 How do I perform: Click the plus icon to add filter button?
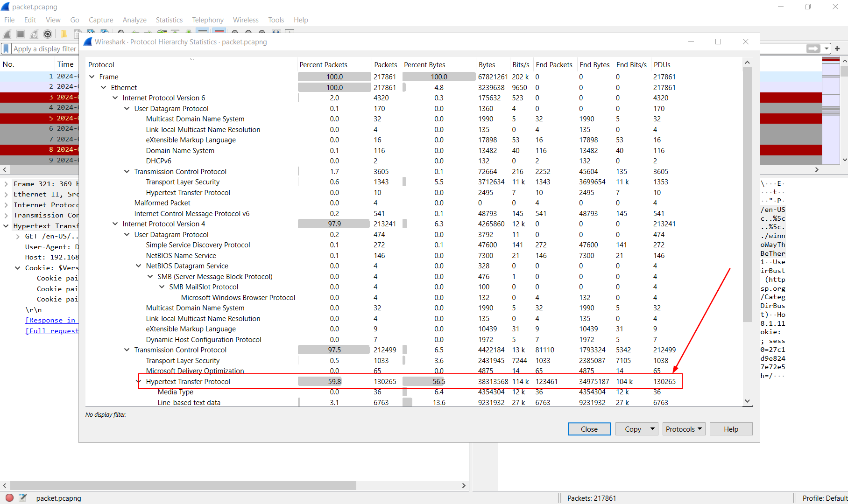837,49
